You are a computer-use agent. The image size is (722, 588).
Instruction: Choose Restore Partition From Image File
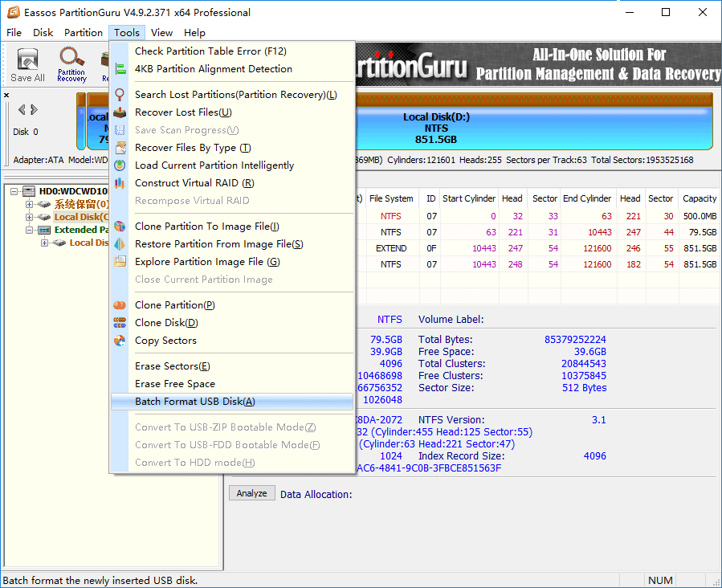click(x=232, y=244)
